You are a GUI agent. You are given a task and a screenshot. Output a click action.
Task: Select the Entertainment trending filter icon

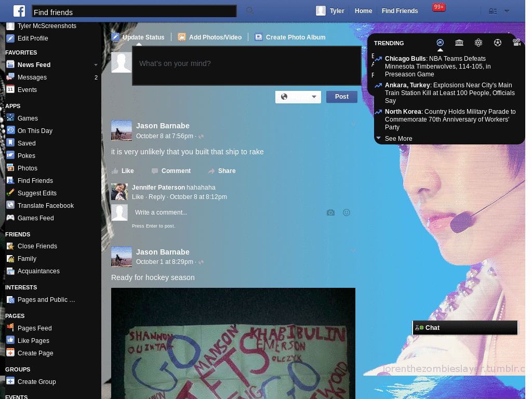tap(516, 43)
